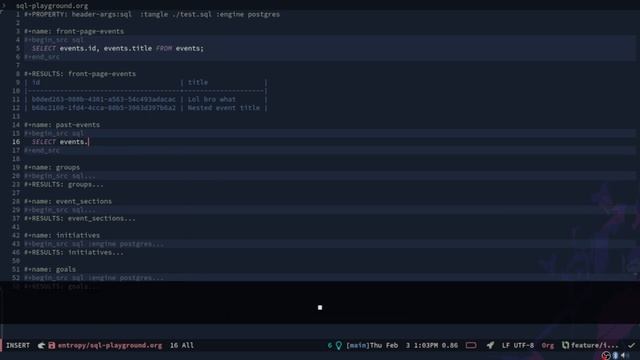Screen dimensions: 640x360
Task: Click the small white square in minibuffer area
Action: click(320, 307)
